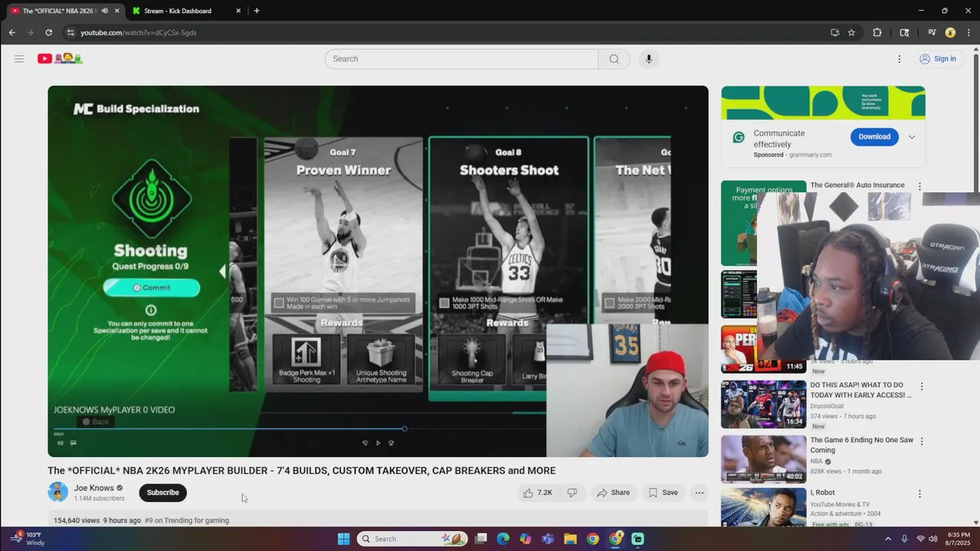The width and height of the screenshot is (980, 551).
Task: Show hidden system tray icons
Action: [x=888, y=539]
